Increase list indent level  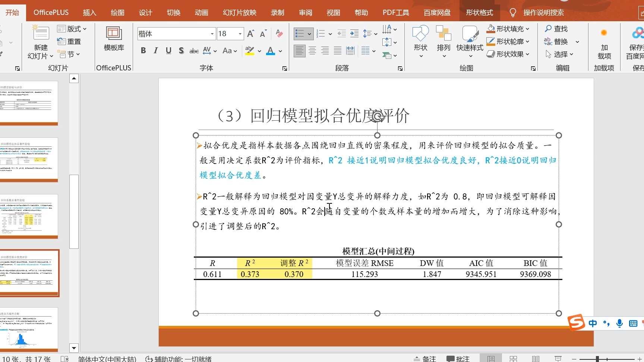point(354,34)
